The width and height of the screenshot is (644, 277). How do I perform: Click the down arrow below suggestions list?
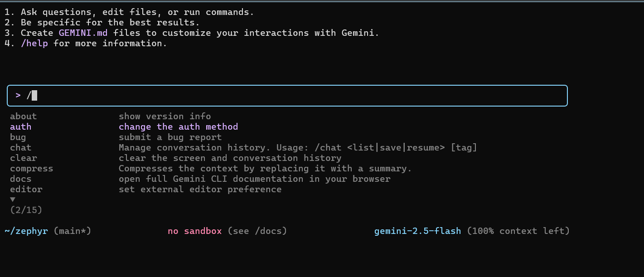pos(13,199)
